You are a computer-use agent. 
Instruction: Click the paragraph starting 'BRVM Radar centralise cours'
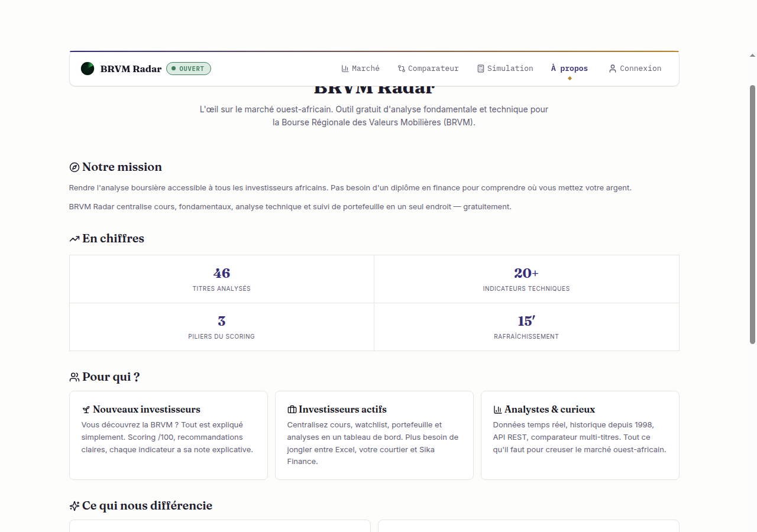290,207
